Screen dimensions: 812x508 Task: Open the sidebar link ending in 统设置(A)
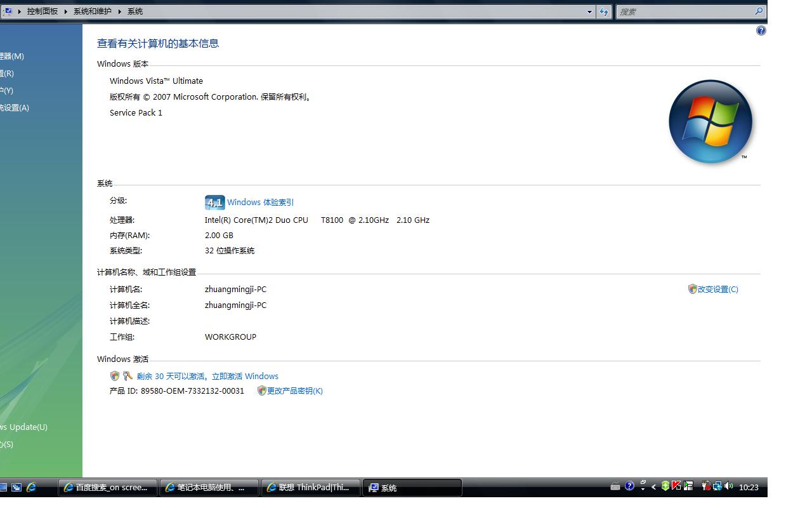[x=15, y=107]
